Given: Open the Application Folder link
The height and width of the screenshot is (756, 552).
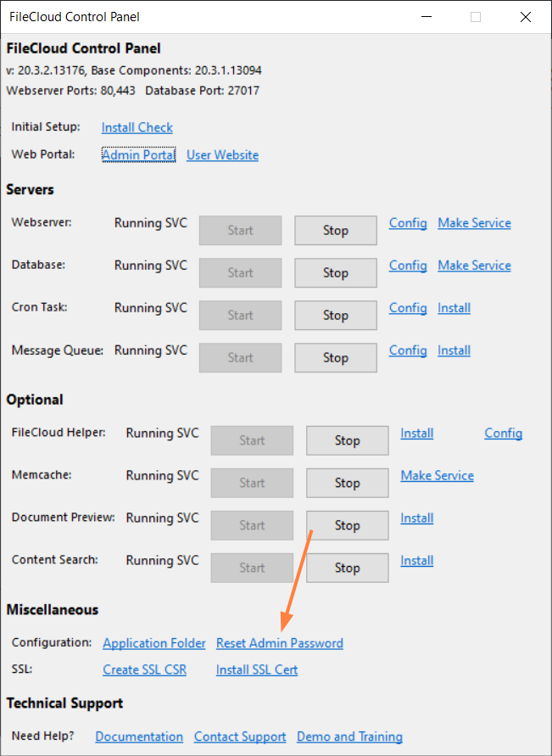Looking at the screenshot, I should coord(154,643).
